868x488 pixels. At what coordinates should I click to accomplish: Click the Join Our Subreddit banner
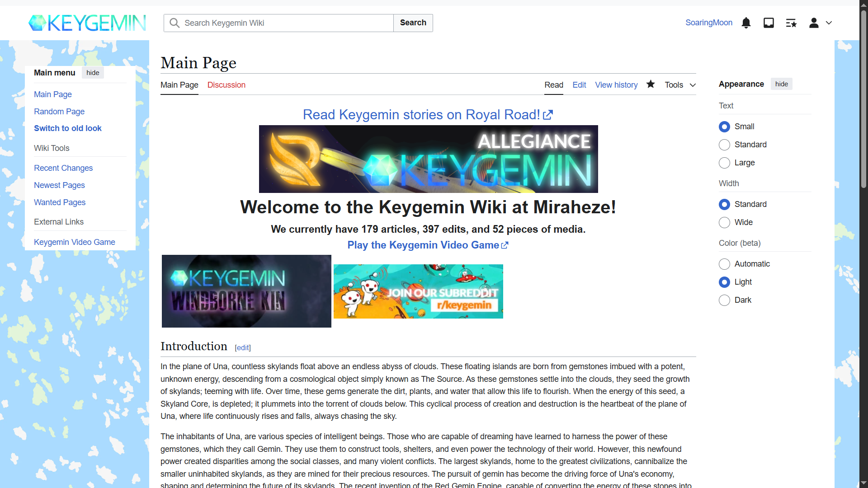[418, 291]
